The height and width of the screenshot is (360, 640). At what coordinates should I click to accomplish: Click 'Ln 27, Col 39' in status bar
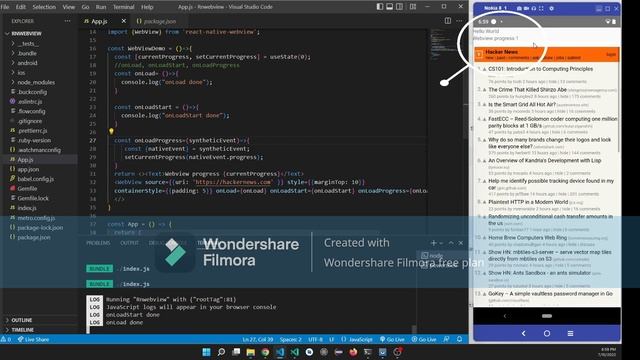258,339
